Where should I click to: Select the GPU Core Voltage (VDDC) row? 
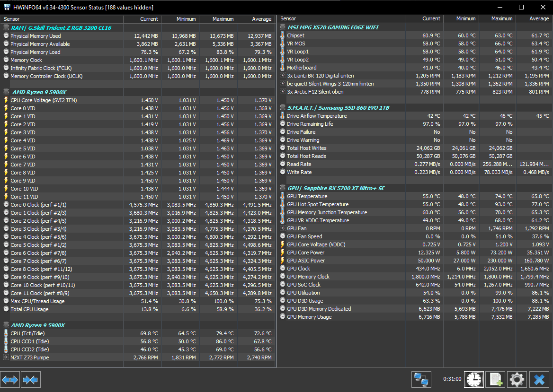coord(415,244)
